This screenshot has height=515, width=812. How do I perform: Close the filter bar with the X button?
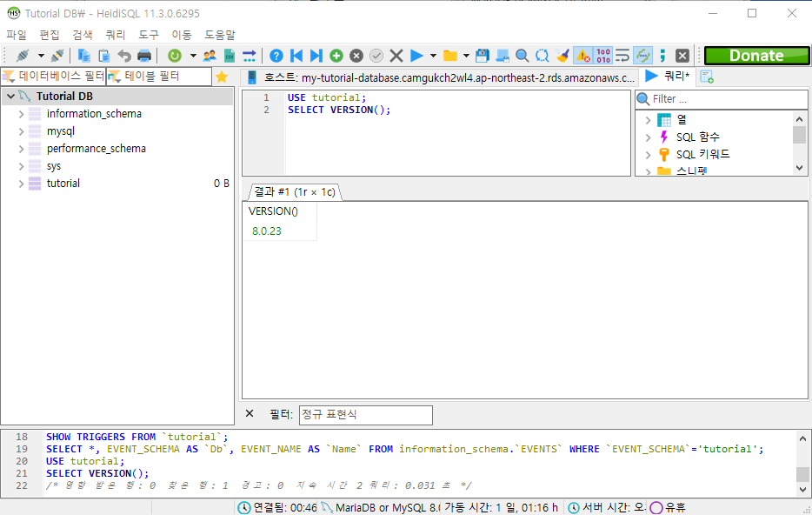click(250, 414)
